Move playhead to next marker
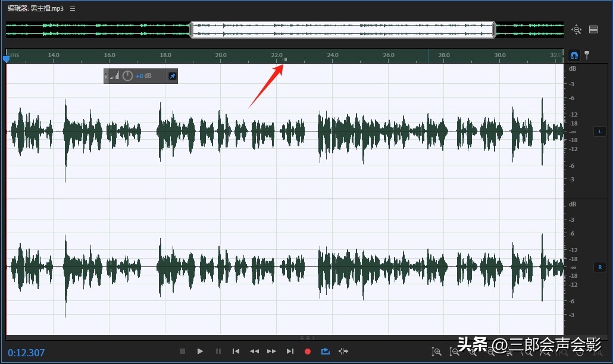Image resolution: width=613 pixels, height=364 pixels. [290, 352]
